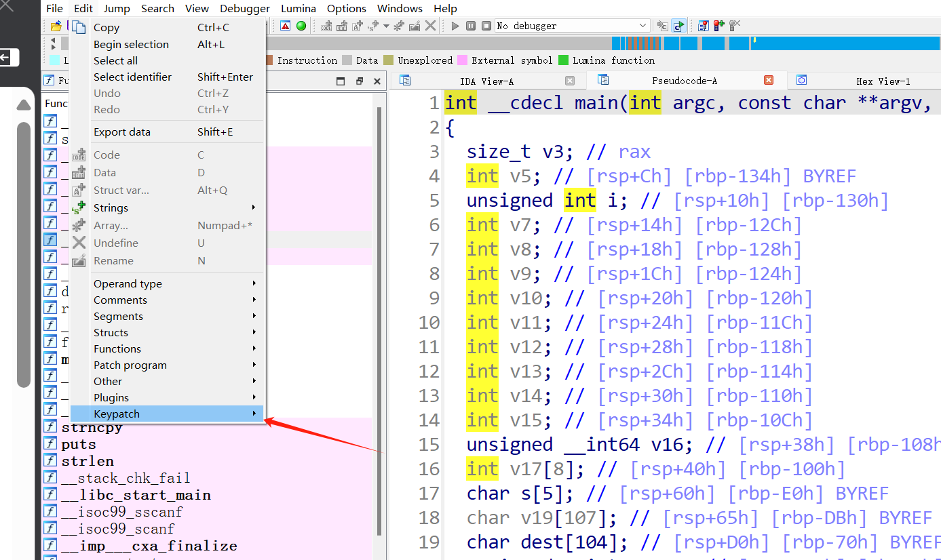Viewport: 941px width, 560px height.
Task: Switch to the IDA View-A tab
Action: (x=486, y=81)
